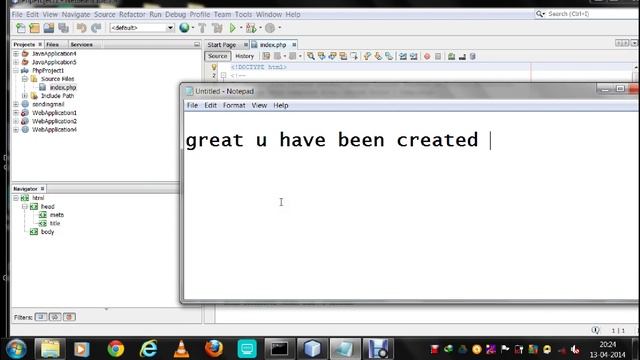Click the Open Project icon in NetBeans toolbar
This screenshot has width=640, height=360.
[x=49, y=28]
